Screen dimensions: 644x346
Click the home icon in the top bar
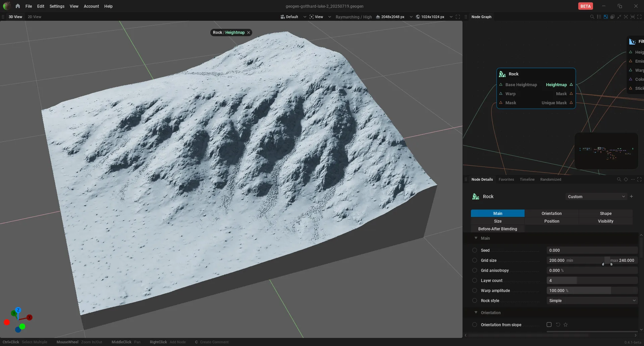[18, 6]
